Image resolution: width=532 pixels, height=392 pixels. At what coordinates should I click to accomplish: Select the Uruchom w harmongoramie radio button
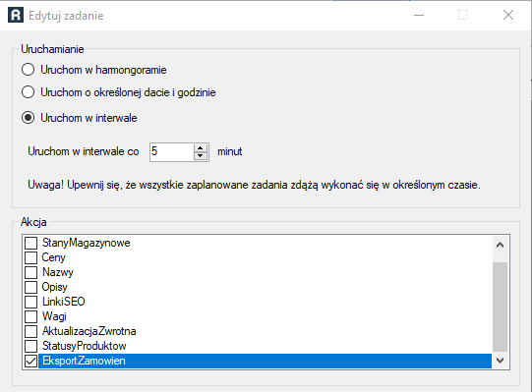tap(28, 70)
